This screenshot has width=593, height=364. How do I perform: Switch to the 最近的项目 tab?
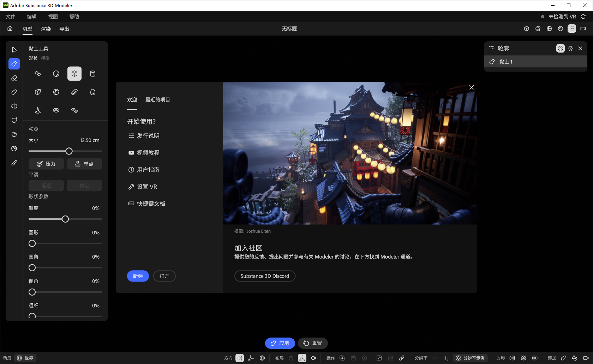pyautogui.click(x=157, y=100)
